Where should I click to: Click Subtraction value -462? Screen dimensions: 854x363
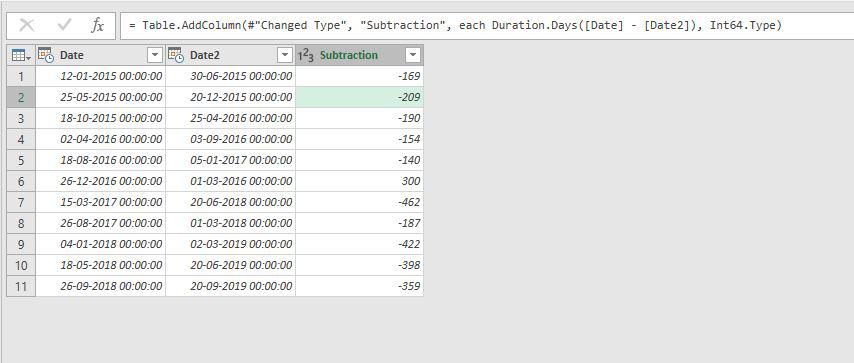pyautogui.click(x=359, y=202)
